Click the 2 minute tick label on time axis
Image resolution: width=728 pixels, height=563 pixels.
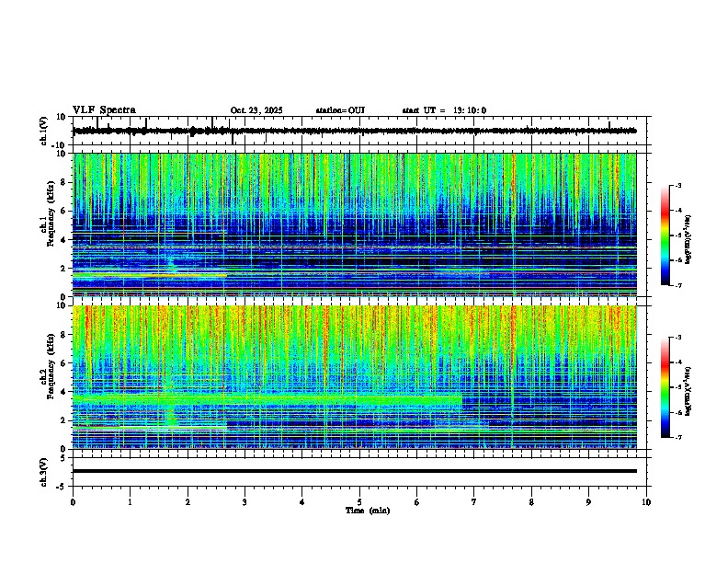click(188, 502)
